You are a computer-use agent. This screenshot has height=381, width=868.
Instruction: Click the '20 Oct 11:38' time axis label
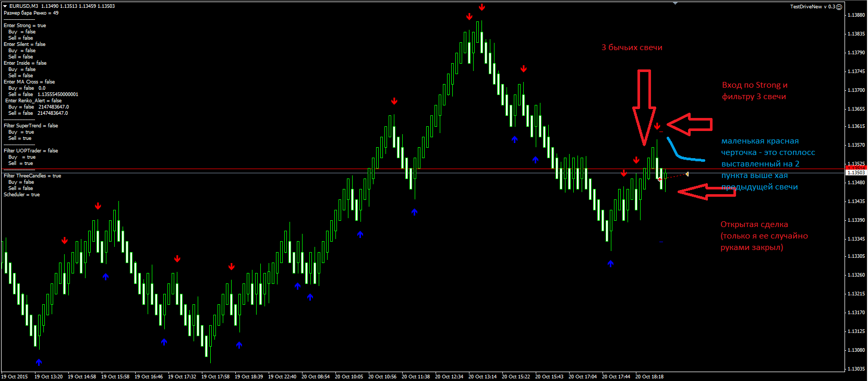416,377
